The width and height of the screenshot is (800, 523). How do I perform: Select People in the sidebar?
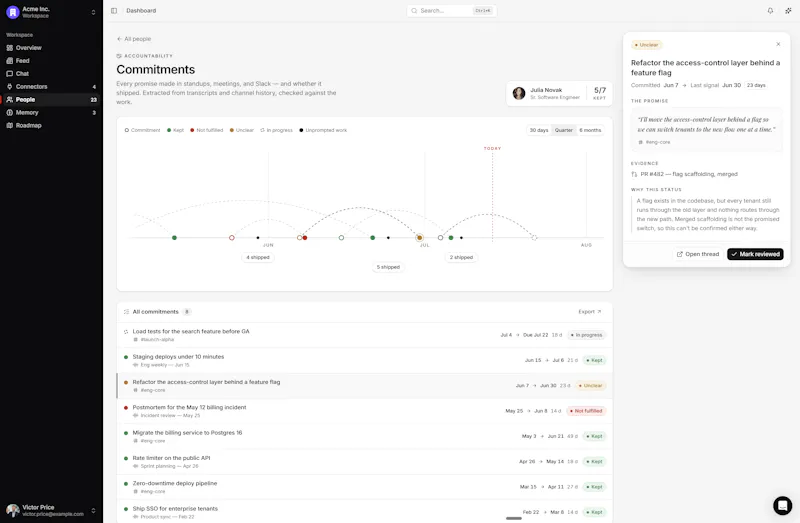tap(51, 99)
